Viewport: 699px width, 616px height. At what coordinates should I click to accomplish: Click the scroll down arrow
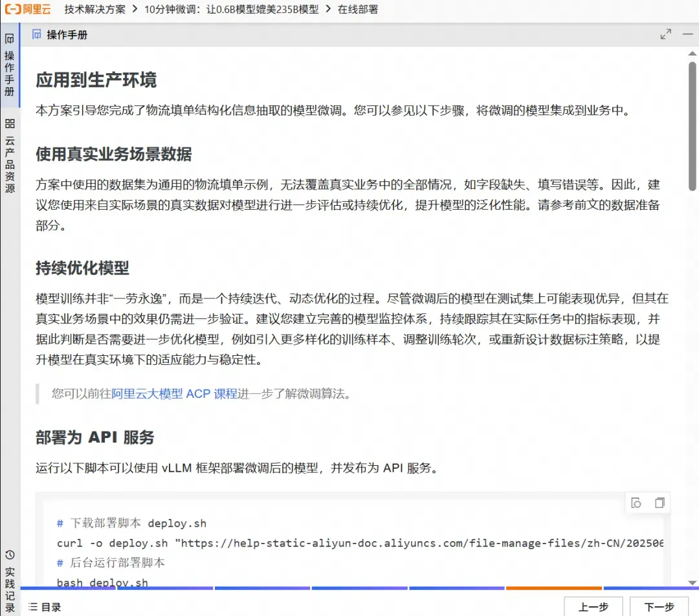pos(692,582)
